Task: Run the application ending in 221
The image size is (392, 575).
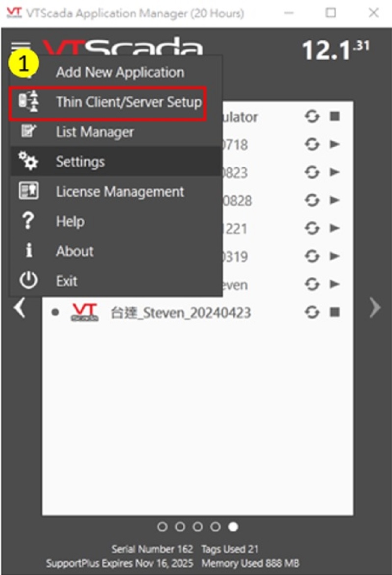Action: tap(335, 228)
